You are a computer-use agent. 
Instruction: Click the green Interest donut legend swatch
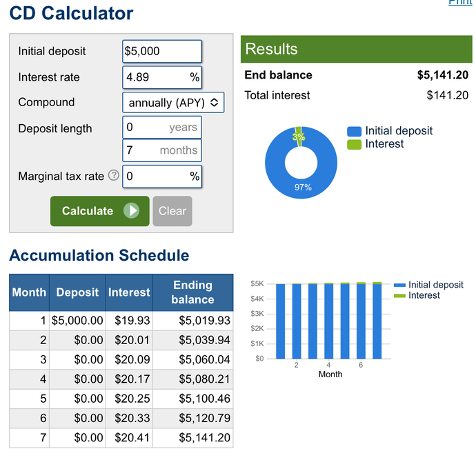[x=355, y=144]
